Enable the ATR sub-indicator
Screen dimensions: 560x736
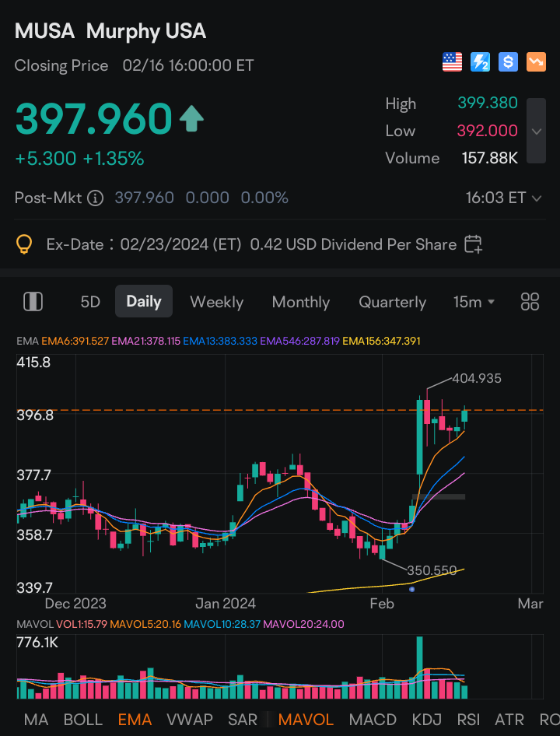(509, 720)
